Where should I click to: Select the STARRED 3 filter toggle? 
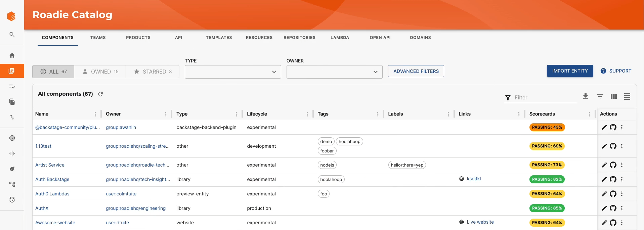pyautogui.click(x=153, y=72)
